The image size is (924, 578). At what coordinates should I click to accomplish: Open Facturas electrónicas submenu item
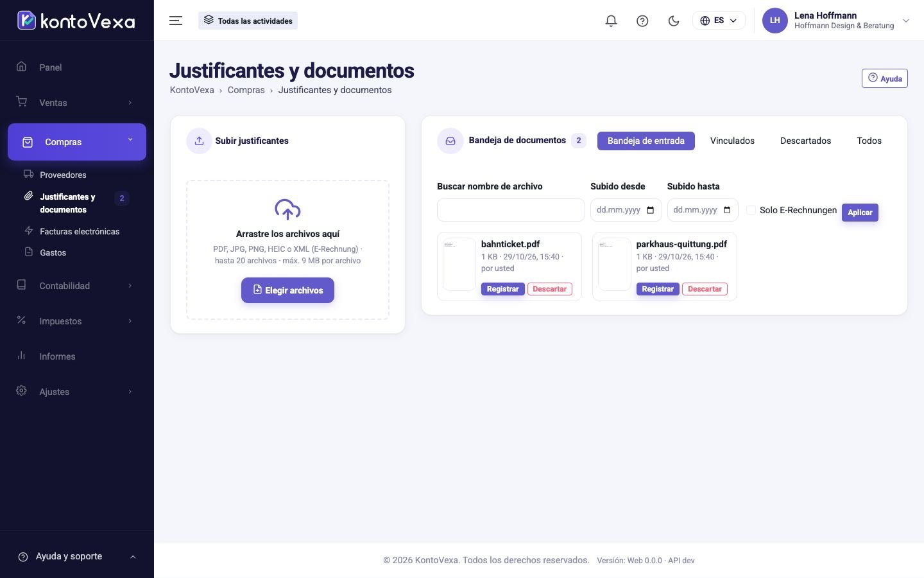(80, 231)
